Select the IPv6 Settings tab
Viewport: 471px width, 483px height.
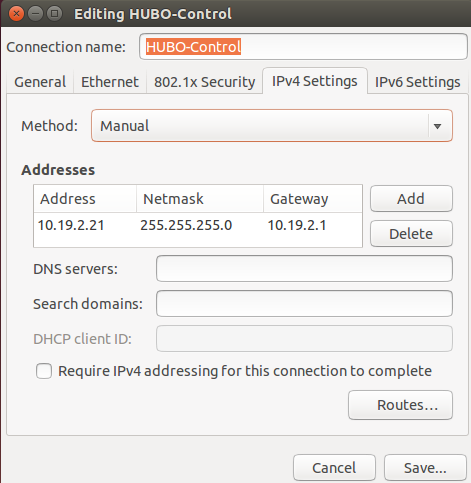[x=417, y=82]
